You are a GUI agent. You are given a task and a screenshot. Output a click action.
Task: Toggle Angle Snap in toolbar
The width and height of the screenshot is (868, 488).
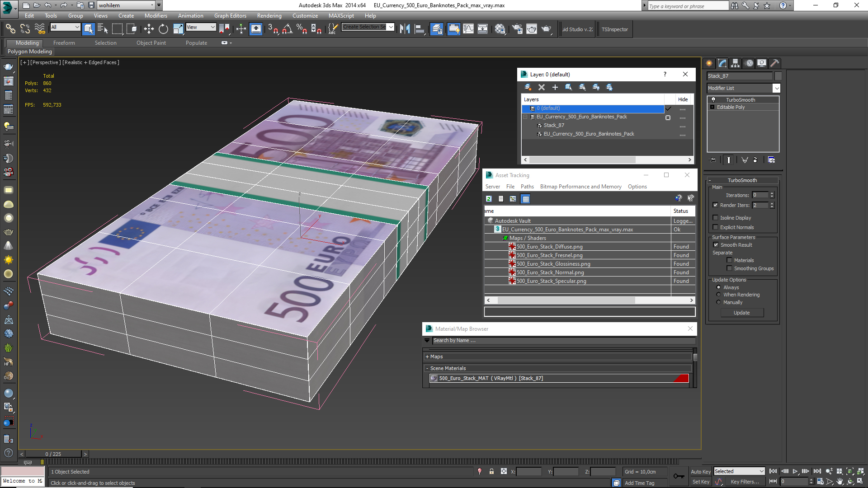(287, 29)
